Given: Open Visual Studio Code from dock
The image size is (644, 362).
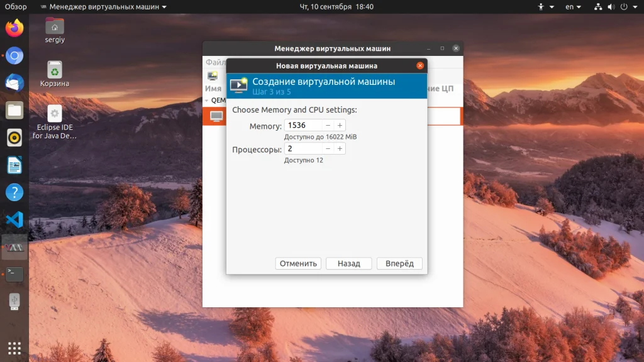Looking at the screenshot, I should [14, 219].
